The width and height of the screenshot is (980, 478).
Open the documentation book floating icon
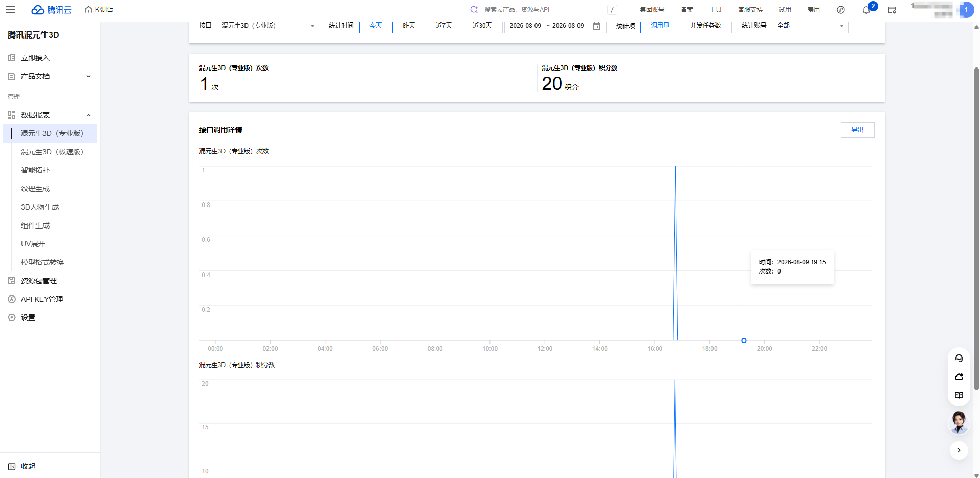coord(959,395)
